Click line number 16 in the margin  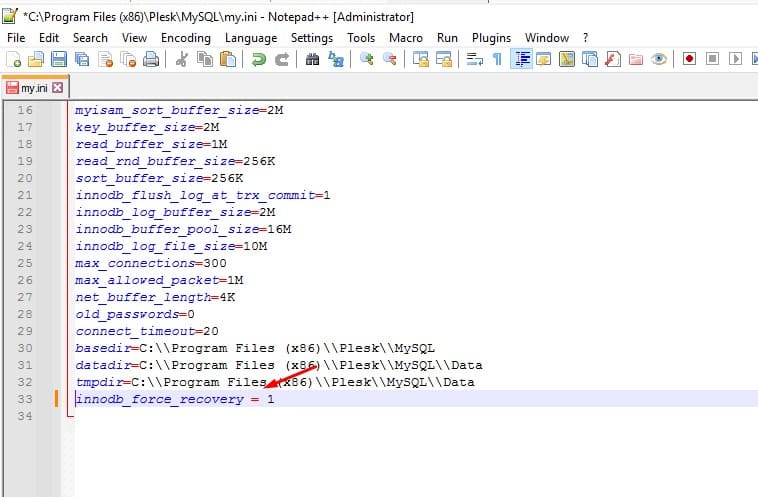pos(25,110)
